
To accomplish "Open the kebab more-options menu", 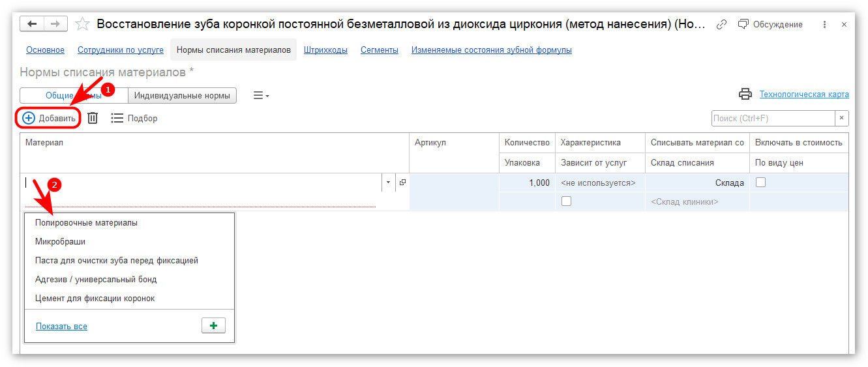I will coord(824,24).
